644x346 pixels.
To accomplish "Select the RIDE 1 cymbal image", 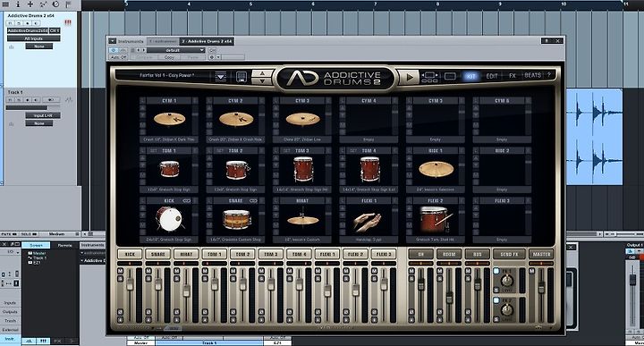I will (436, 169).
